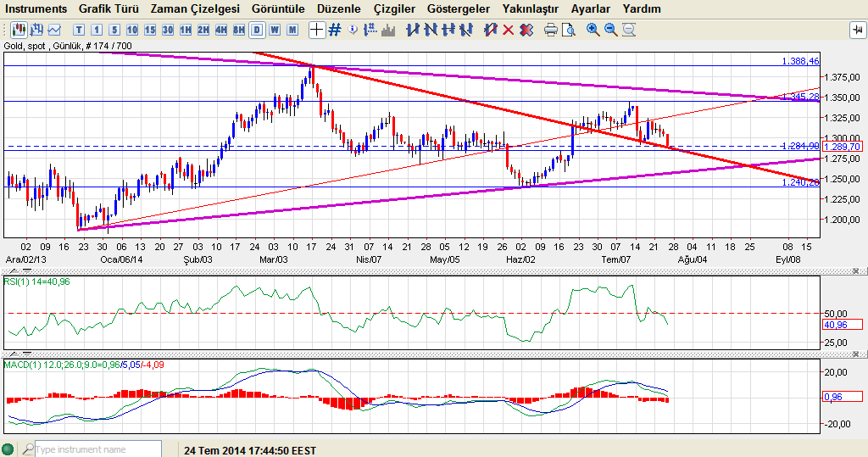Close the RSI indicator panel
Image resolution: width=868 pixels, height=457 pixels.
click(856, 270)
